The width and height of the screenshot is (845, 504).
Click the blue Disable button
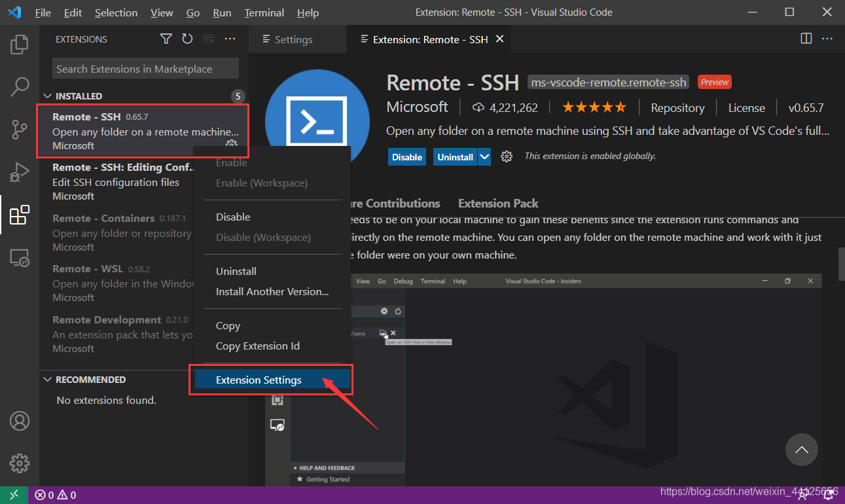406,157
